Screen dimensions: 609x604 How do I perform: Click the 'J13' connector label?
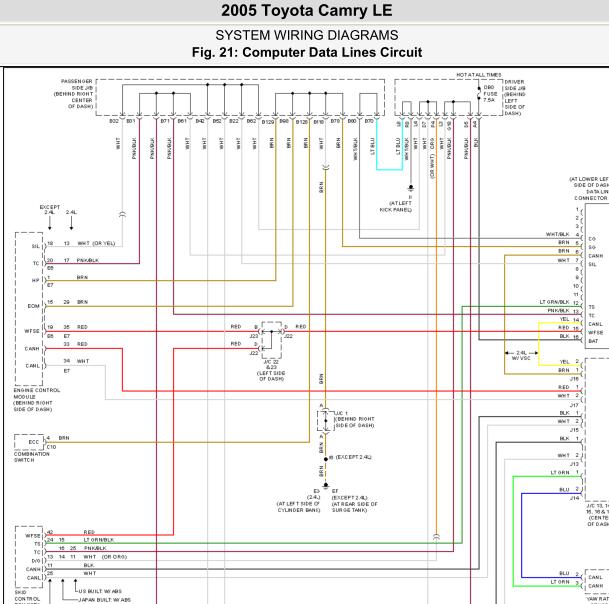click(574, 464)
